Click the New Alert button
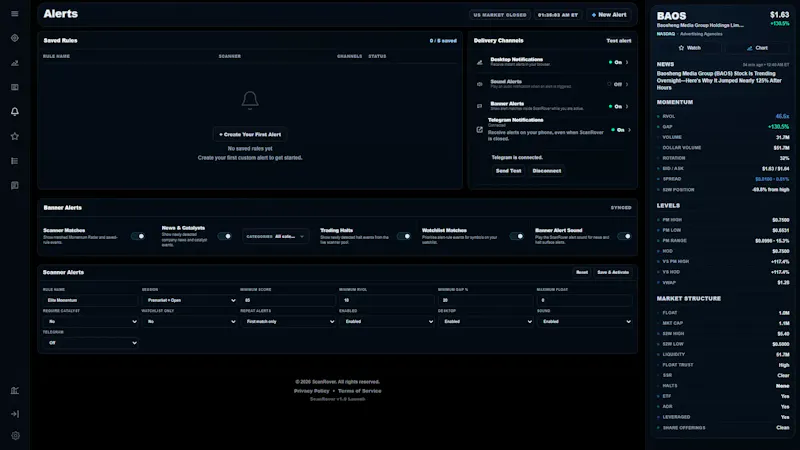The image size is (800, 450). tap(609, 15)
